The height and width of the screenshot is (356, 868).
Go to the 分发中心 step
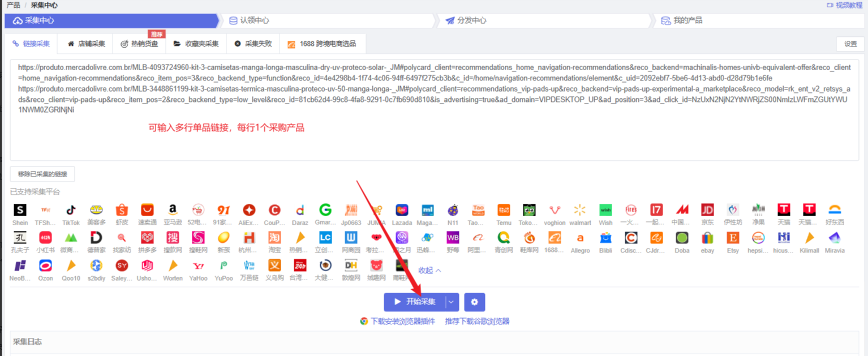pyautogui.click(x=544, y=20)
